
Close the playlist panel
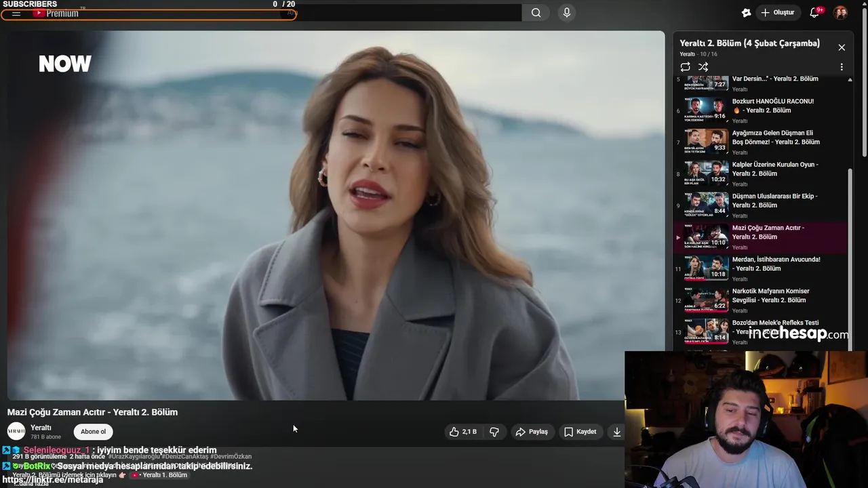842,47
